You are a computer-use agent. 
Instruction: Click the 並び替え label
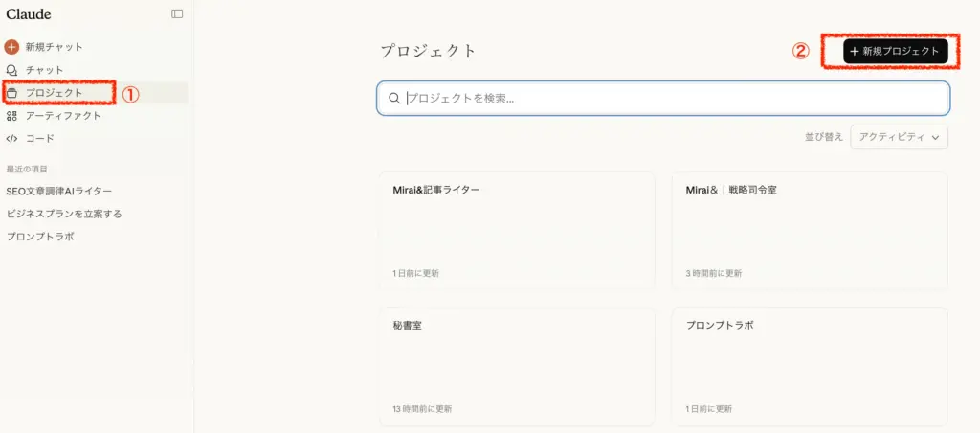point(824,137)
